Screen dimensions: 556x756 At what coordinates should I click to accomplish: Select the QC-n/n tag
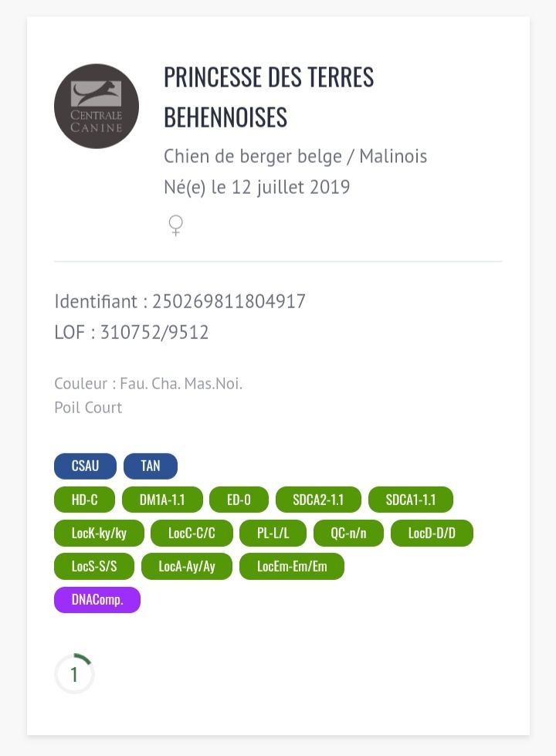pyautogui.click(x=348, y=533)
